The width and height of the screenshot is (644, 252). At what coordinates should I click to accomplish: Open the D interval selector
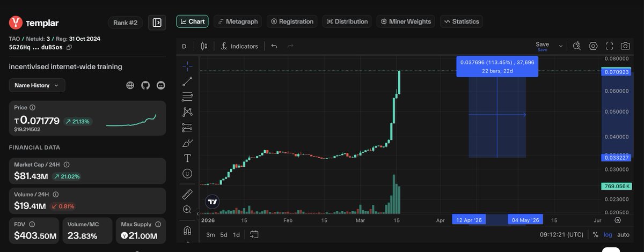[184, 46]
